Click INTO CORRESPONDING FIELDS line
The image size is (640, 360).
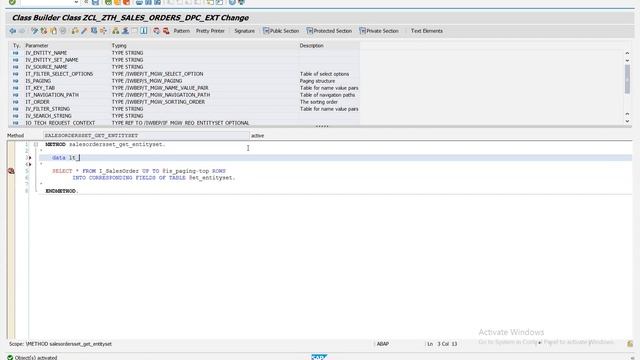[154, 178]
